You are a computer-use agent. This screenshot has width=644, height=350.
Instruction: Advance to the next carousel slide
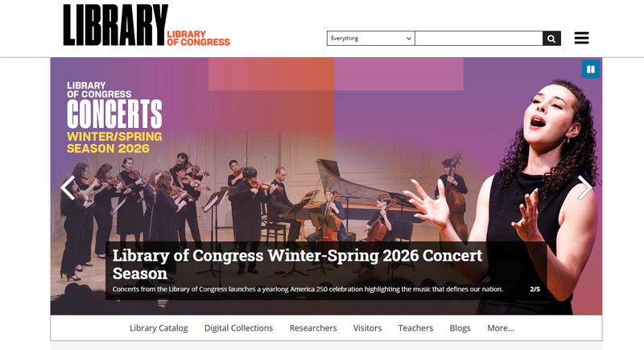[585, 187]
